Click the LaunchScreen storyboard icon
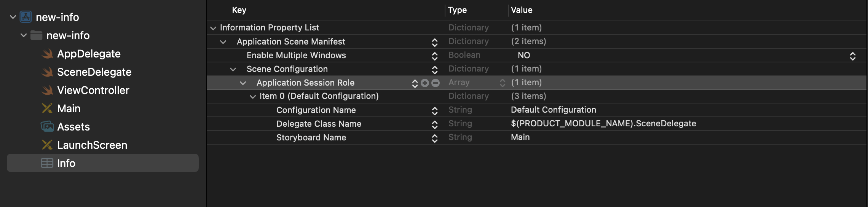Image resolution: width=868 pixels, height=207 pixels. (47, 145)
